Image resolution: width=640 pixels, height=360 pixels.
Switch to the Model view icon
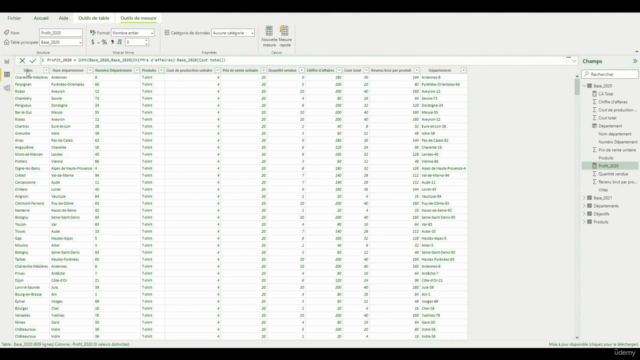click(x=7, y=88)
